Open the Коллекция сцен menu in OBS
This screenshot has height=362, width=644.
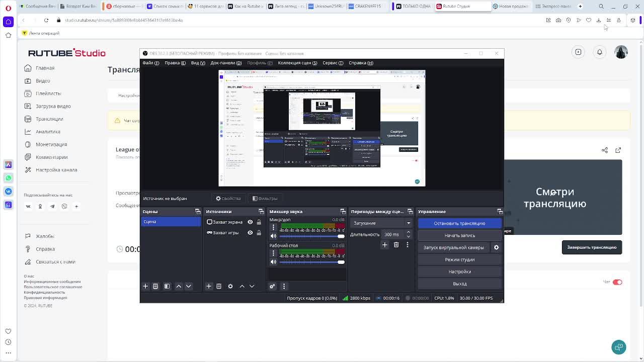pyautogui.click(x=297, y=63)
